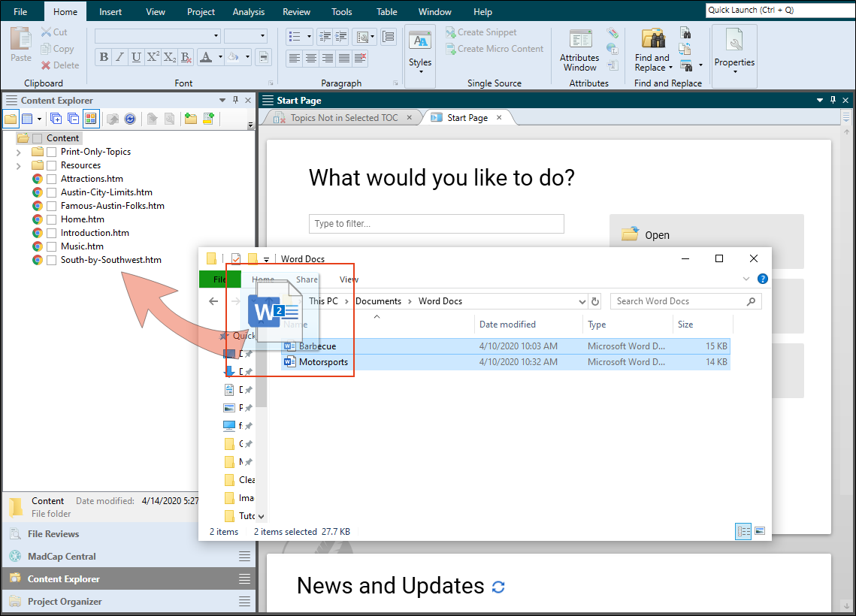Open the Insert ribbon tab
This screenshot has width=856, height=616.
(x=110, y=11)
